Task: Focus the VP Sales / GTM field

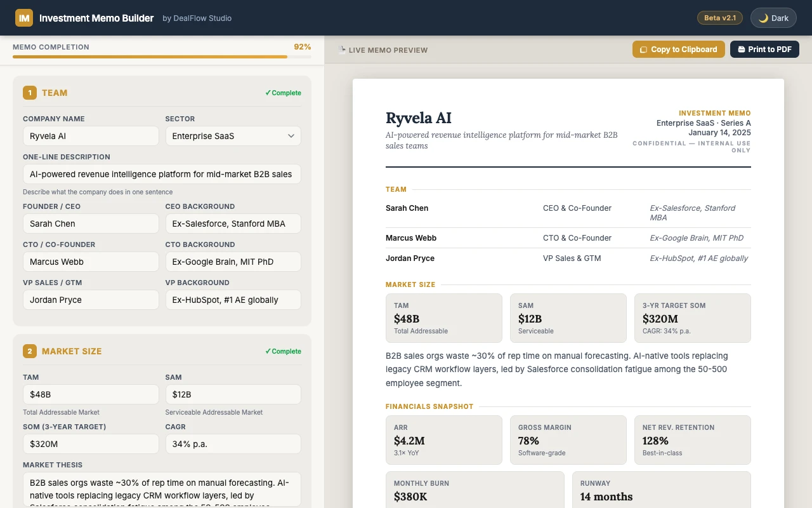Action: point(91,300)
